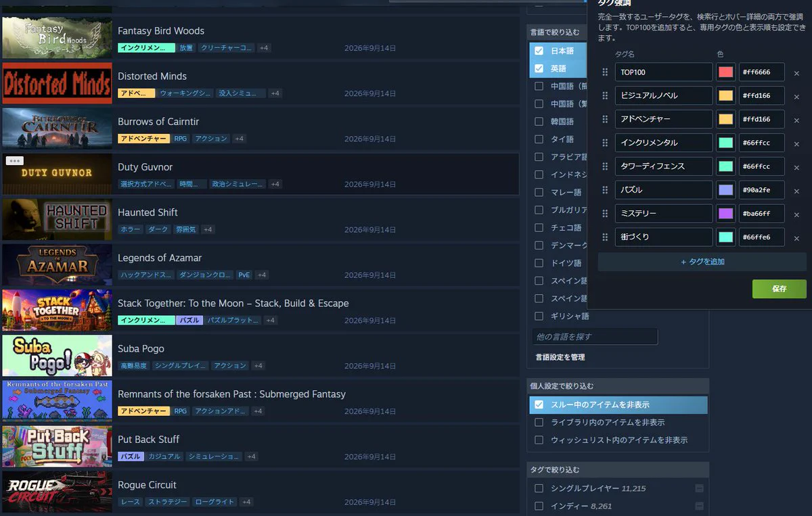This screenshot has width=812, height=516.
Task: Open the Legends of Azamar listing
Action: coord(160,258)
